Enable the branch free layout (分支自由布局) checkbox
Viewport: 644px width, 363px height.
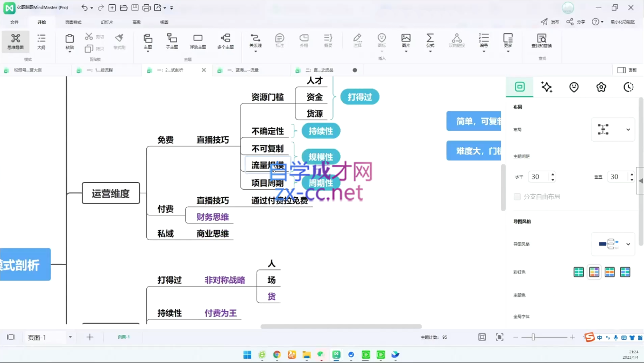coord(517,197)
